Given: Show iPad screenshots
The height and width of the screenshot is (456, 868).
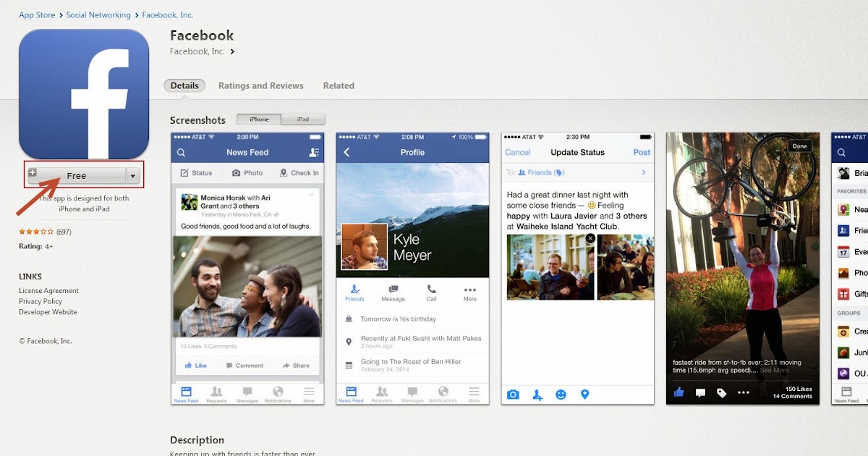Looking at the screenshot, I should coord(303,119).
